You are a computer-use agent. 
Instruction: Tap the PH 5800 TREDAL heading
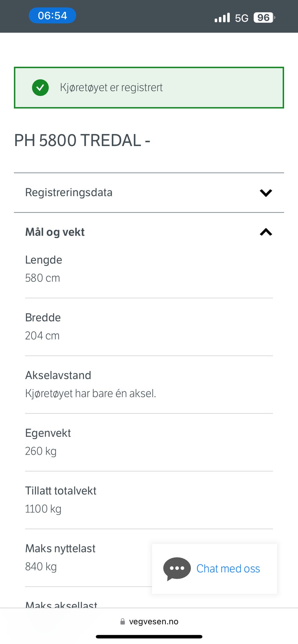click(x=82, y=140)
